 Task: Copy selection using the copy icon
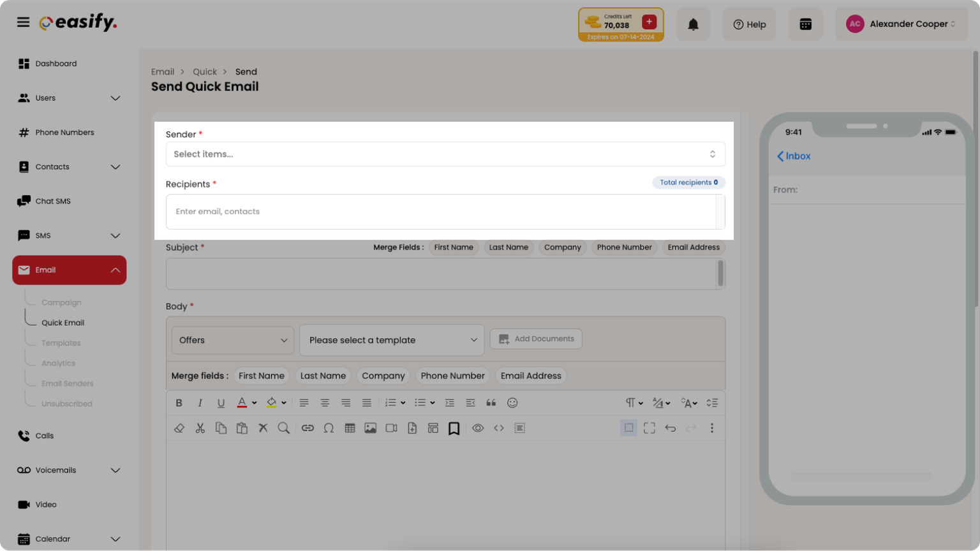(221, 429)
